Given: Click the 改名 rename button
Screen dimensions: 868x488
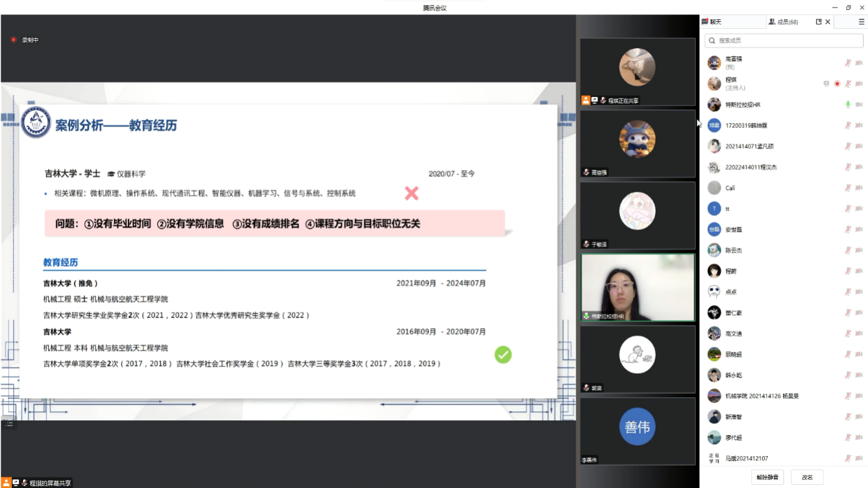Looking at the screenshot, I should click(807, 477).
